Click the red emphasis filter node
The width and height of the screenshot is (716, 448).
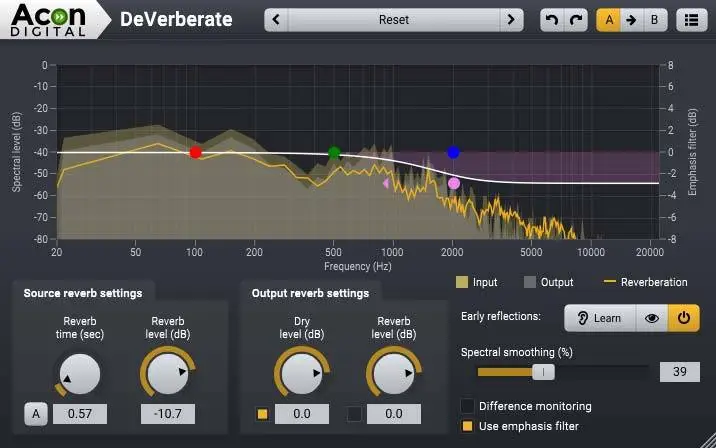(195, 153)
